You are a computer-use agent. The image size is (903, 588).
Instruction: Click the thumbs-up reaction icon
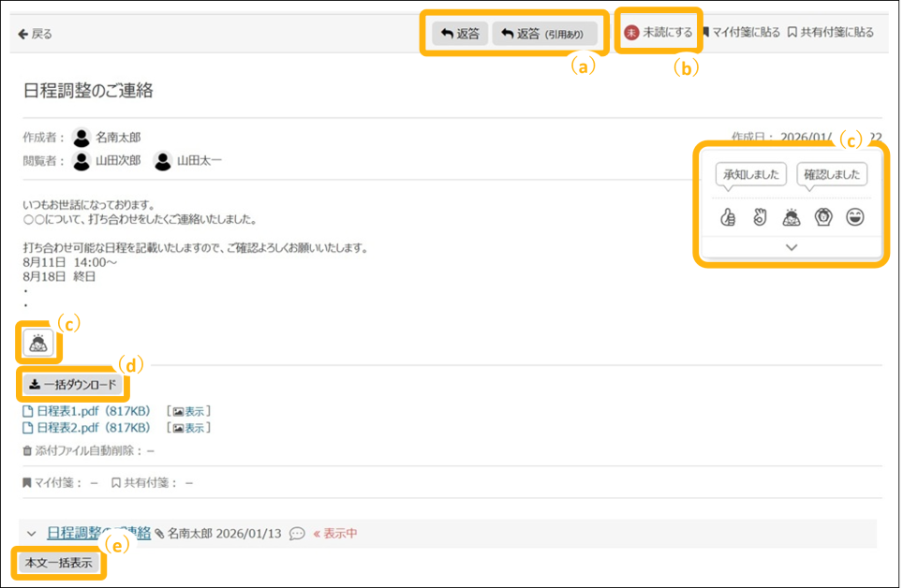click(728, 218)
